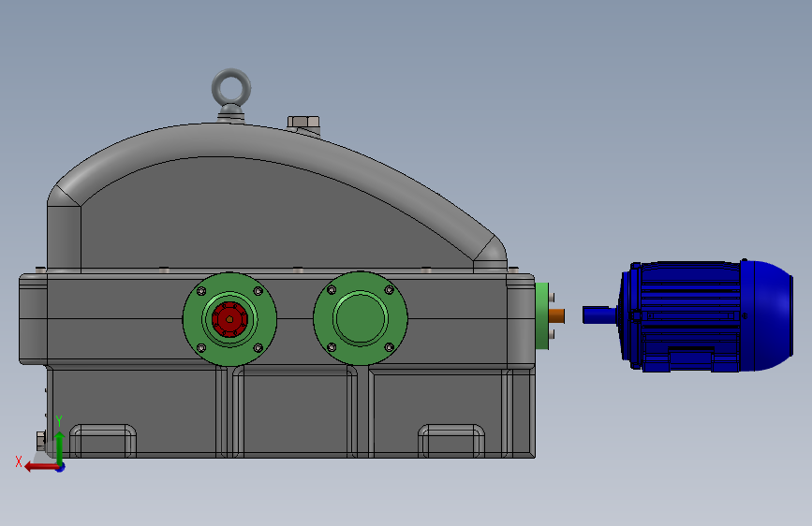Viewport: 812px width, 526px height.
Task: Click the red X axis arrow
Action: pyautogui.click(x=41, y=467)
